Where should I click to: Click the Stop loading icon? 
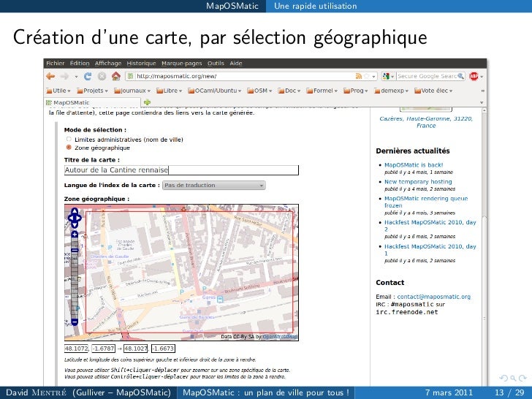click(102, 76)
